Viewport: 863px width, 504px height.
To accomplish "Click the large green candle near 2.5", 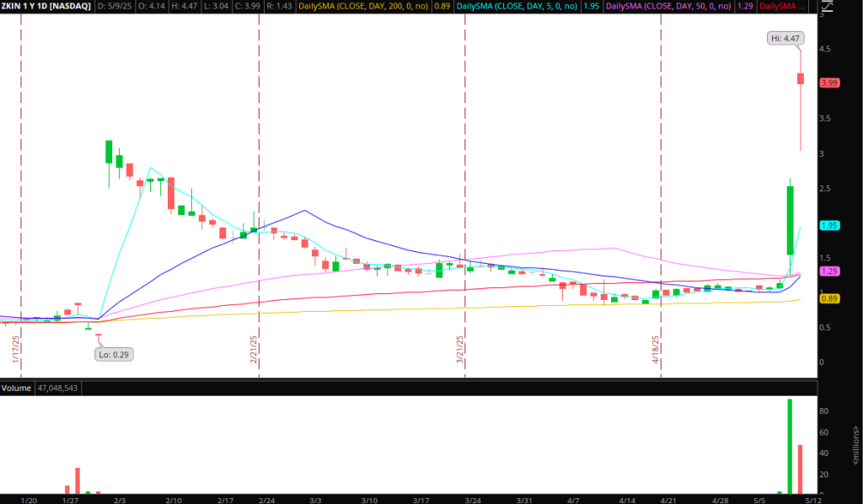I will pyautogui.click(x=791, y=221).
